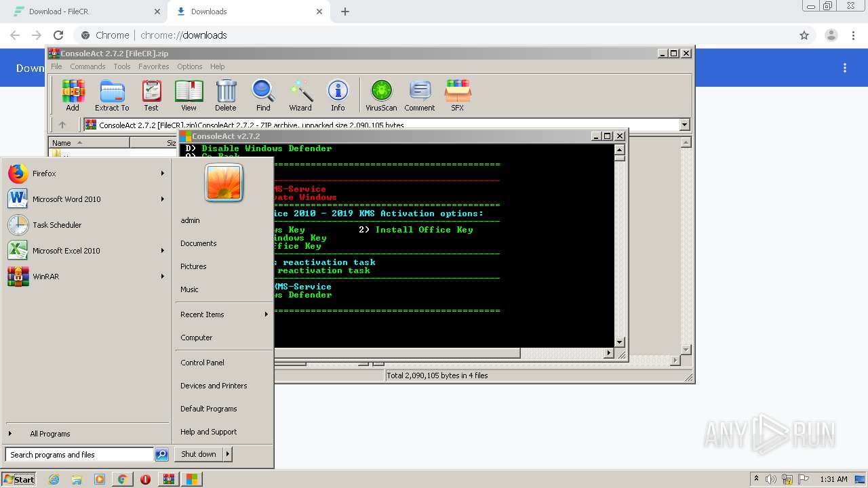Launch WinRAR from Start menu list

pyautogui.click(x=86, y=277)
